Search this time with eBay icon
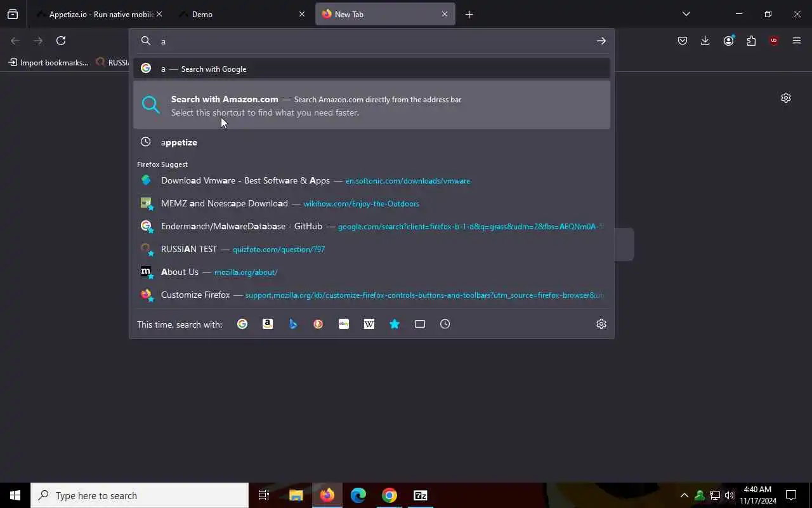The width and height of the screenshot is (812, 508). (344, 324)
